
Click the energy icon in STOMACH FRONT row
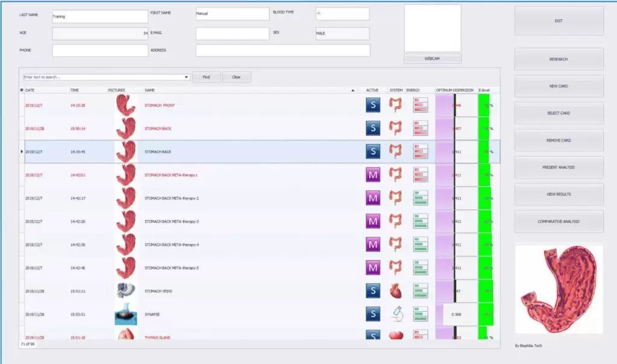pos(420,105)
